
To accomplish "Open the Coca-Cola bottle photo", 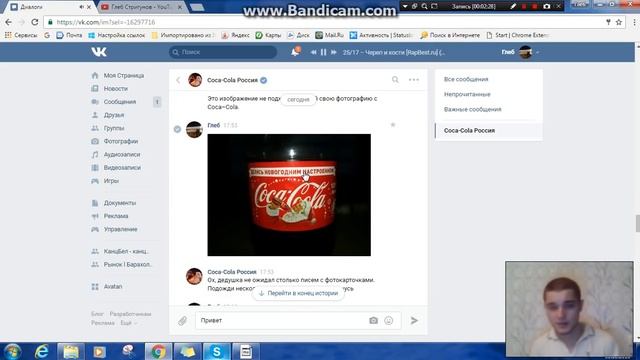I will pos(289,195).
